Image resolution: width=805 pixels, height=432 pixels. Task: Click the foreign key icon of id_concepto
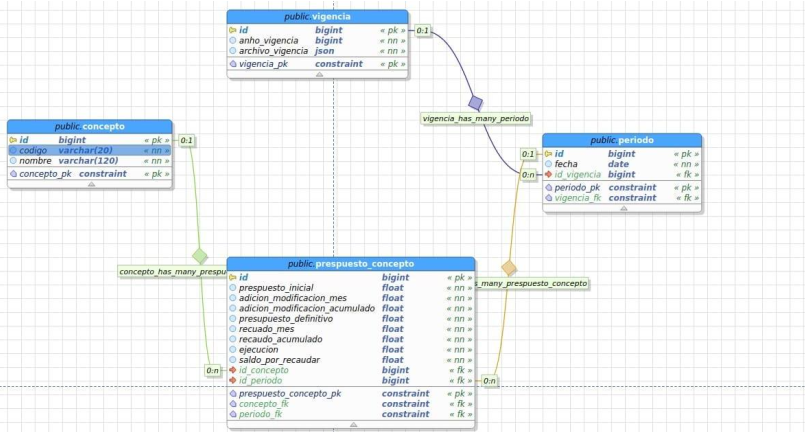pyautogui.click(x=233, y=370)
